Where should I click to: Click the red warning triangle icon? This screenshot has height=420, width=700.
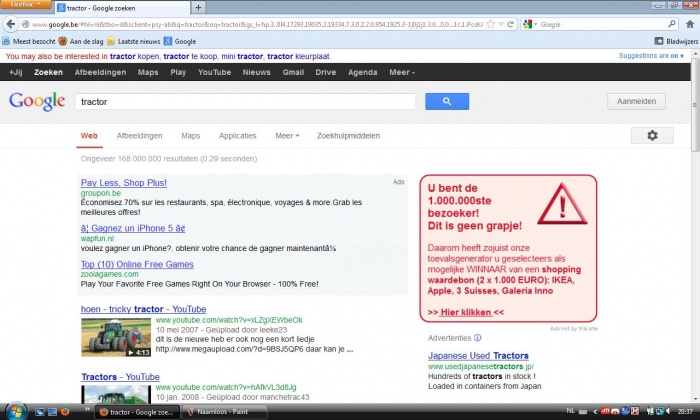click(562, 204)
